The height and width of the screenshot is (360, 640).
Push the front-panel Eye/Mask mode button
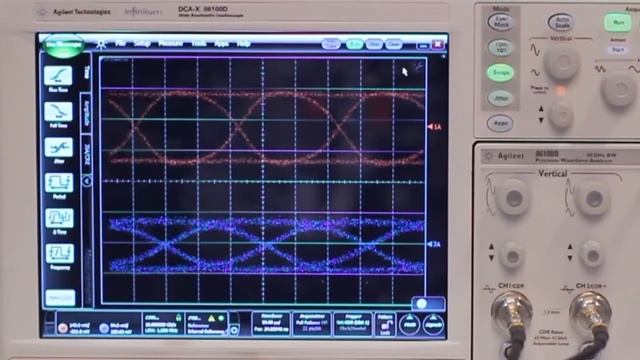tap(501, 22)
